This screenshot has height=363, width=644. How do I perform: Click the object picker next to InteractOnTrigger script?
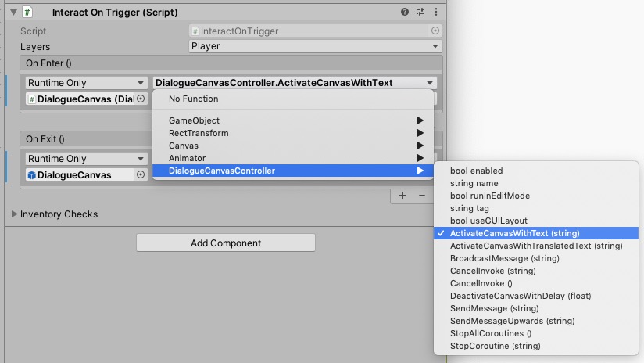435,31
